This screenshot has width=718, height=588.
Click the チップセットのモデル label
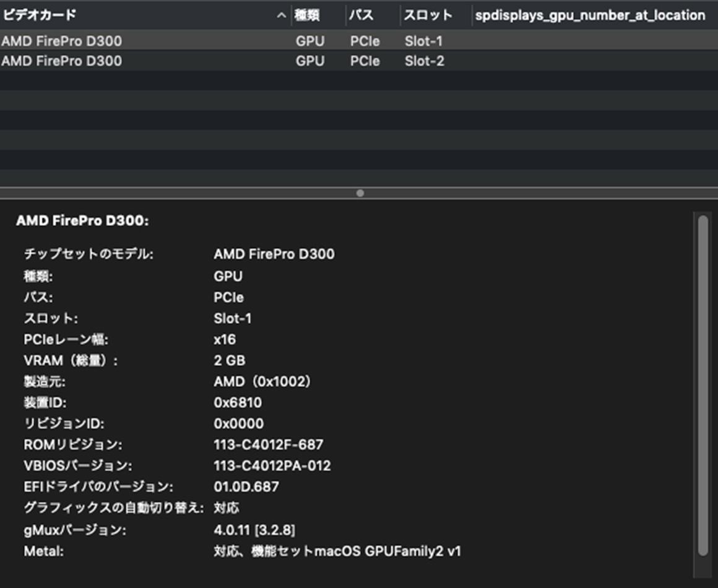tap(89, 254)
